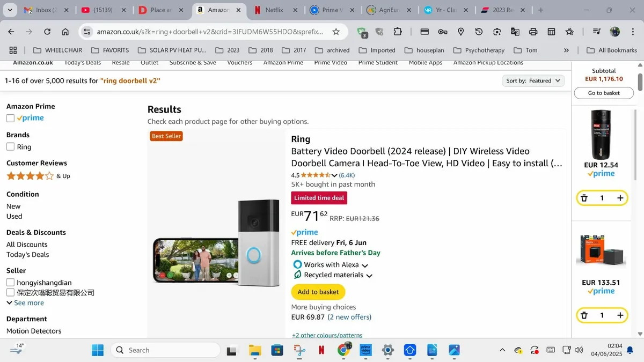Image resolution: width=644 pixels, height=362 pixels.
Task: Open Prime Video app in taskbar
Action: (365, 350)
